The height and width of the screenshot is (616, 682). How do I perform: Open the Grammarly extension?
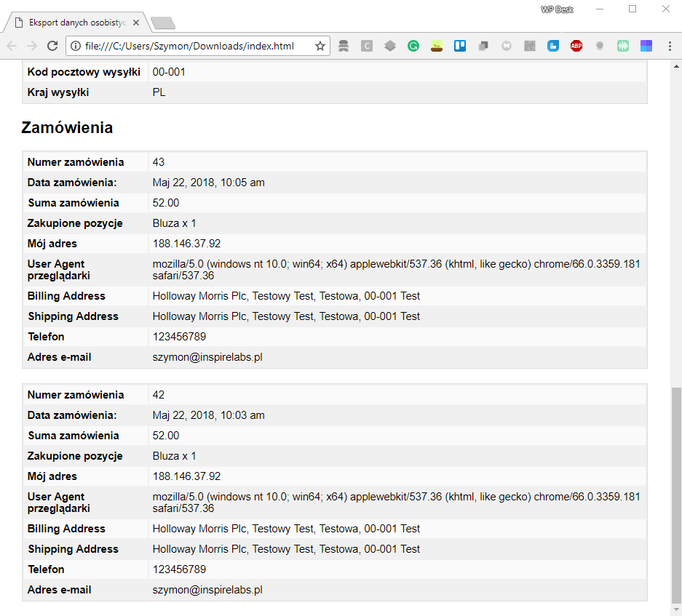[x=413, y=46]
